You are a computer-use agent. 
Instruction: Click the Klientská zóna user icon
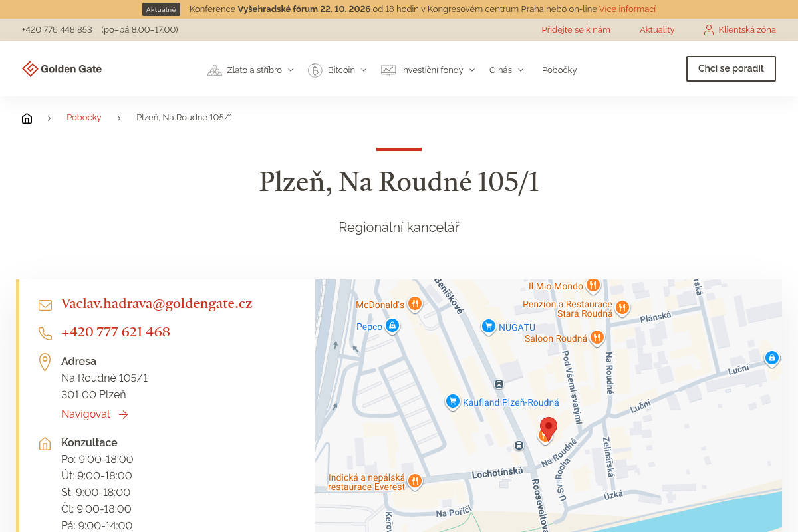tap(709, 30)
